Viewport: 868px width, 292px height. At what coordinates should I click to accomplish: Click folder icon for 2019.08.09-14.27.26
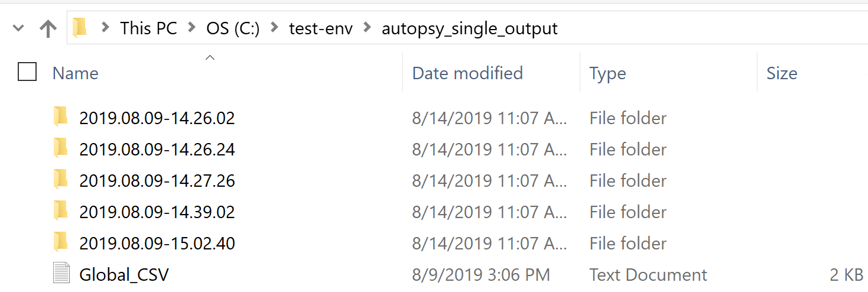pos(61,180)
